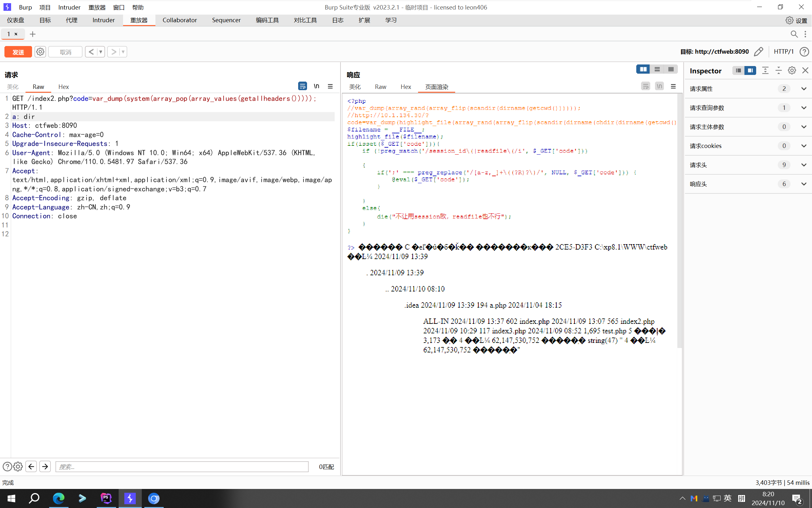Click the tab search magnifier icon
The width and height of the screenshot is (812, 508).
pos(794,34)
